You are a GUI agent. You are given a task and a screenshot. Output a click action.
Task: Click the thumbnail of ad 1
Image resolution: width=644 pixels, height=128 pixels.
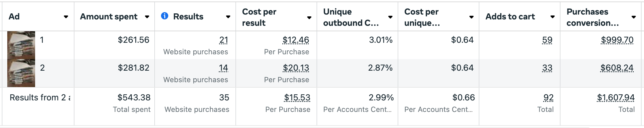click(21, 45)
